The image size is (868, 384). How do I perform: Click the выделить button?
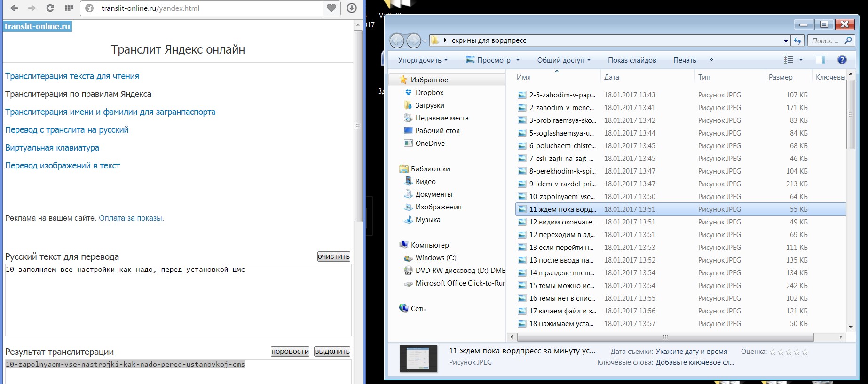[332, 352]
